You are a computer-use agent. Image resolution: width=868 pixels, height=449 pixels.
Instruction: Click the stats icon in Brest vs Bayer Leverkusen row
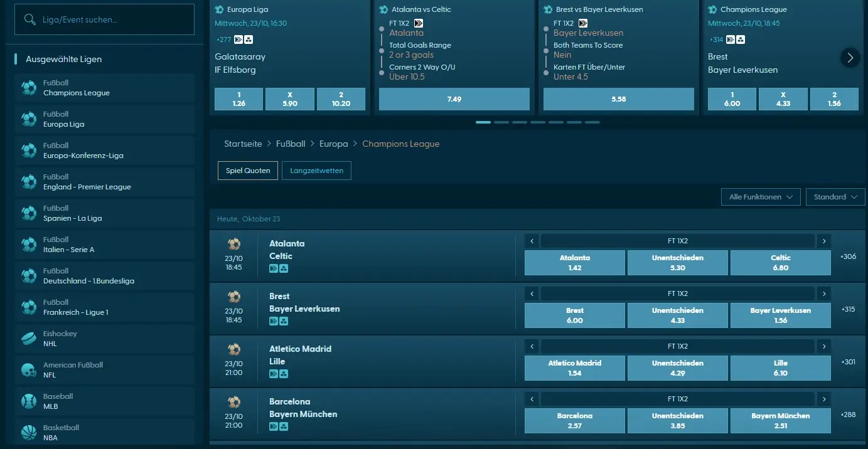coord(284,321)
